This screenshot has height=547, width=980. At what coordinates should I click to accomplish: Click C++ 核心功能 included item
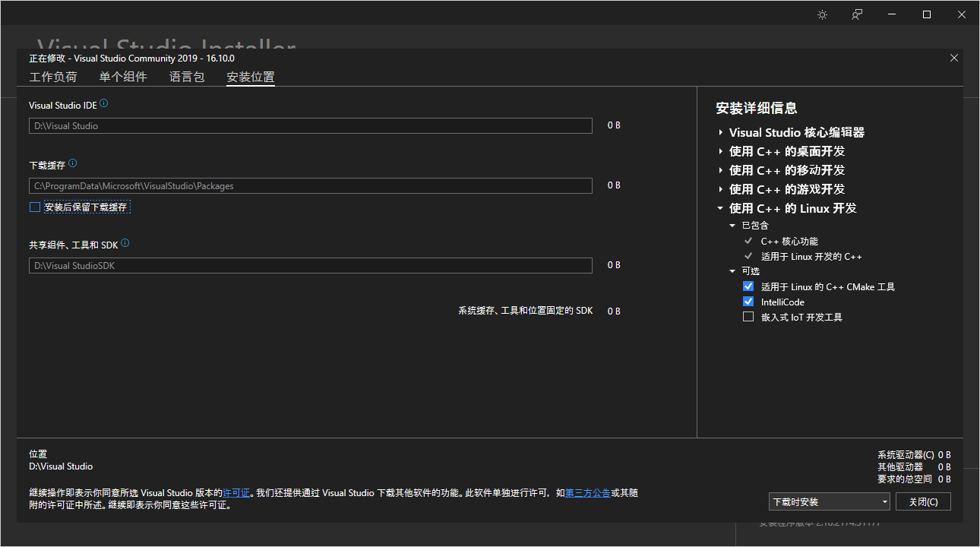789,241
